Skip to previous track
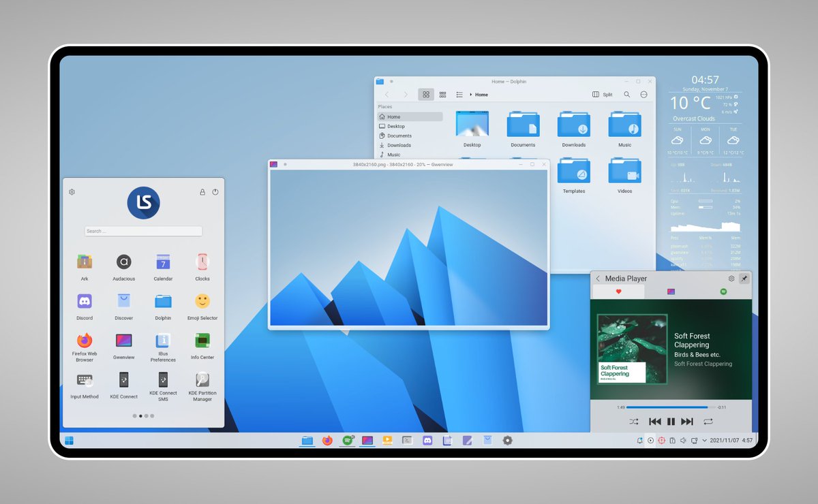Viewport: 818px width, 504px height. pyautogui.click(x=655, y=422)
